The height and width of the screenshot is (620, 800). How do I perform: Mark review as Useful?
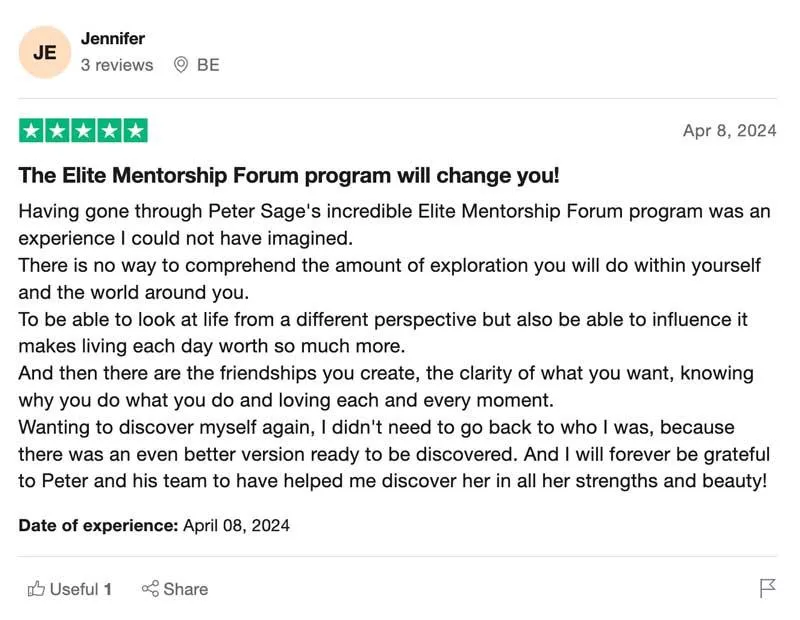pos(69,589)
